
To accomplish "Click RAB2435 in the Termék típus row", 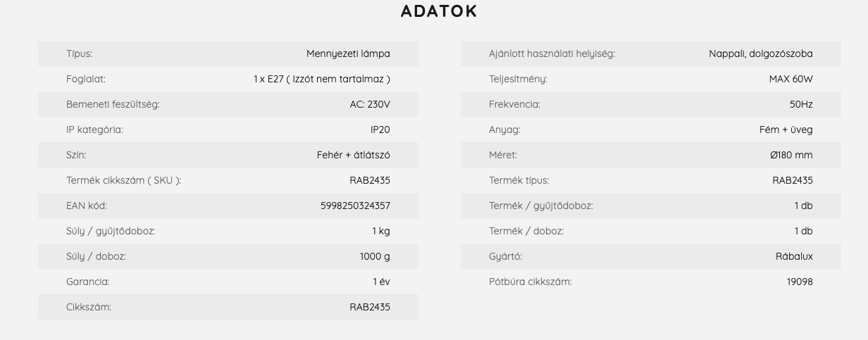I will 793,180.
